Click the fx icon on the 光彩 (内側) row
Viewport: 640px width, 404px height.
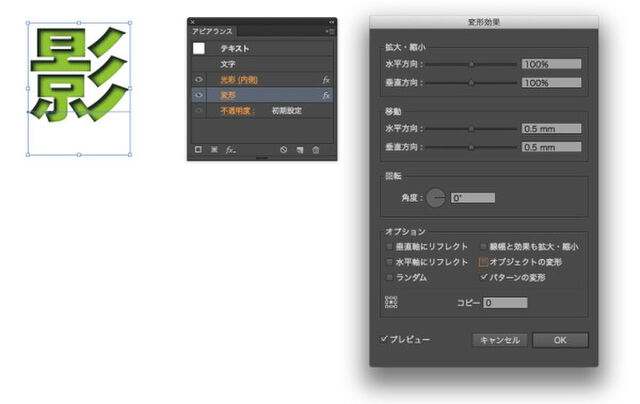pos(326,79)
